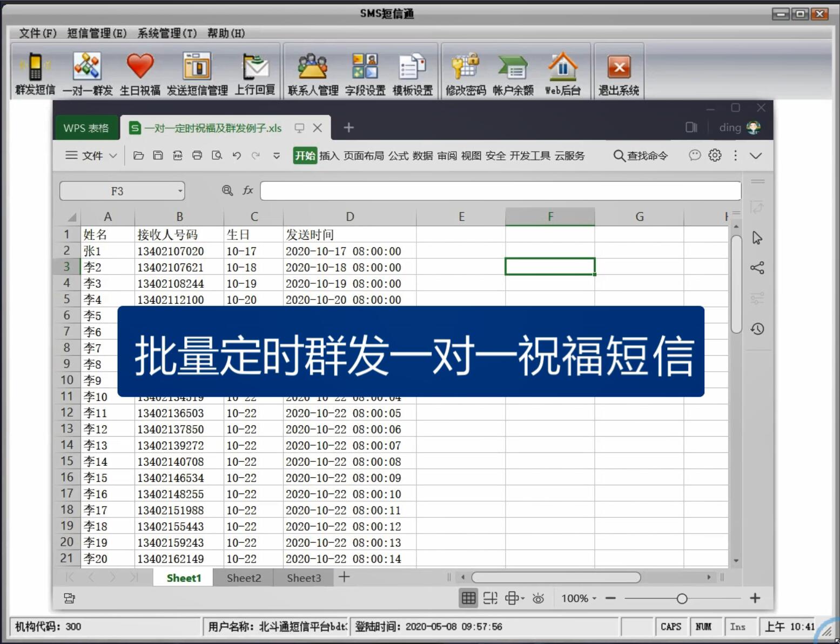The height and width of the screenshot is (644, 840).
Task: Select the 公式 ribbon tab
Action: (x=398, y=155)
